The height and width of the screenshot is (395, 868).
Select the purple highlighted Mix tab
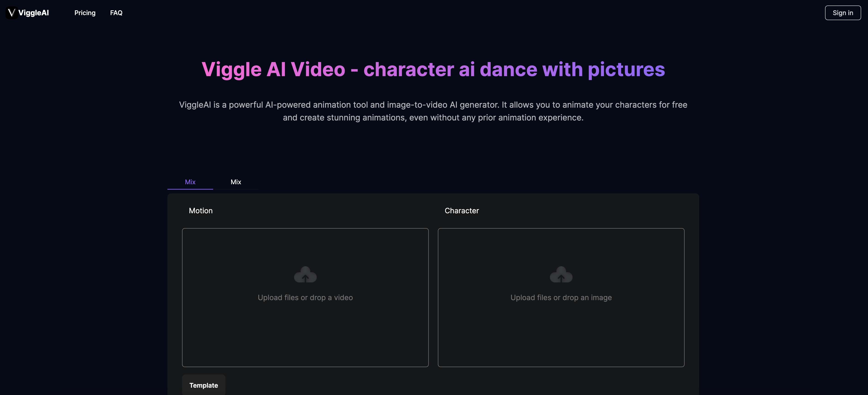190,182
